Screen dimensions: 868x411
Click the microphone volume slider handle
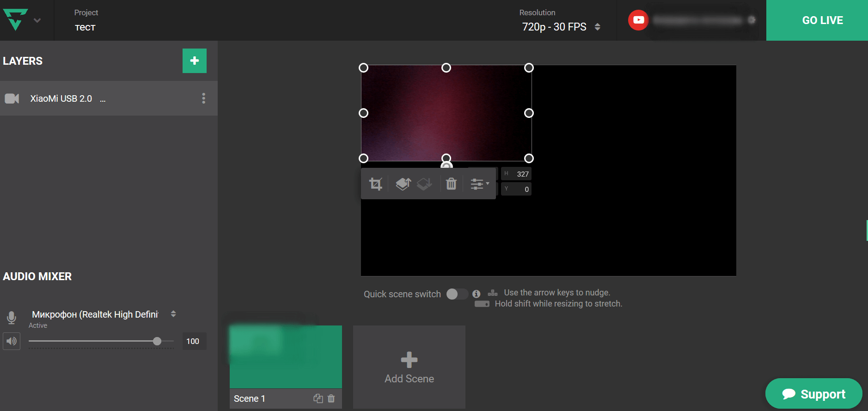click(x=157, y=341)
